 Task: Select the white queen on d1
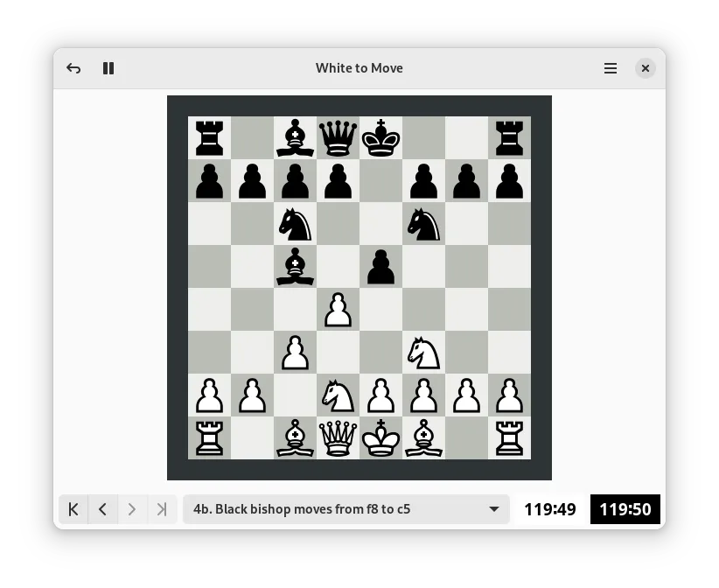point(338,437)
